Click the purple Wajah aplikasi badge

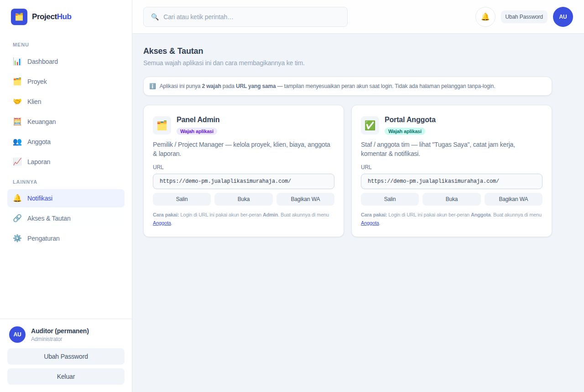197,131
